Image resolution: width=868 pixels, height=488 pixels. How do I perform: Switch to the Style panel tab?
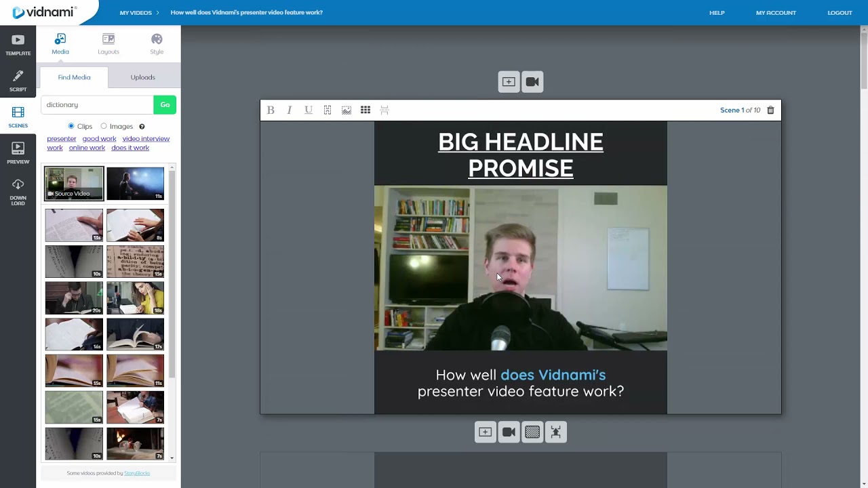pos(157,44)
